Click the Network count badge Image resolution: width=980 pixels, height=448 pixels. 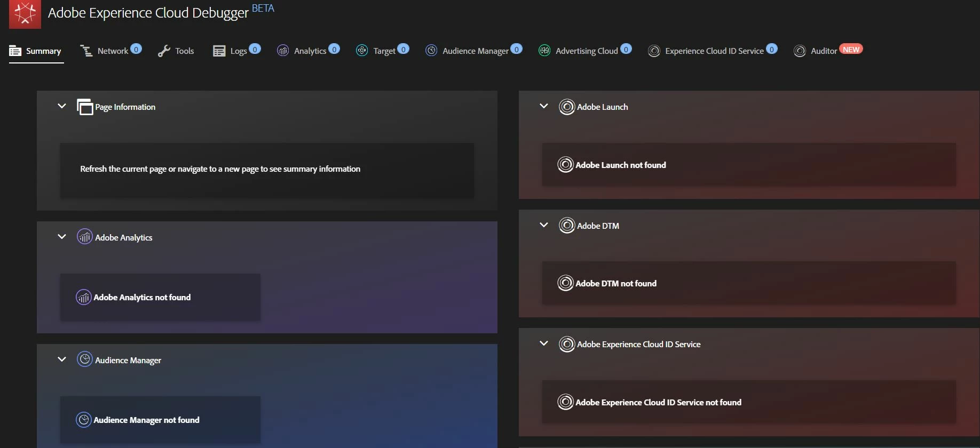tap(136, 49)
